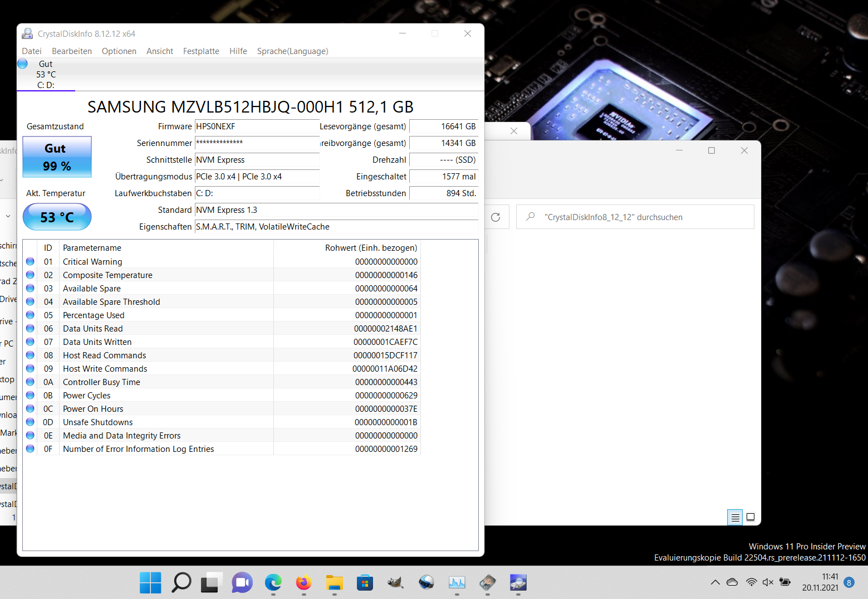Screen dimensions: 868x599
Task: Launch GIMP from the taskbar
Action: 395,583
